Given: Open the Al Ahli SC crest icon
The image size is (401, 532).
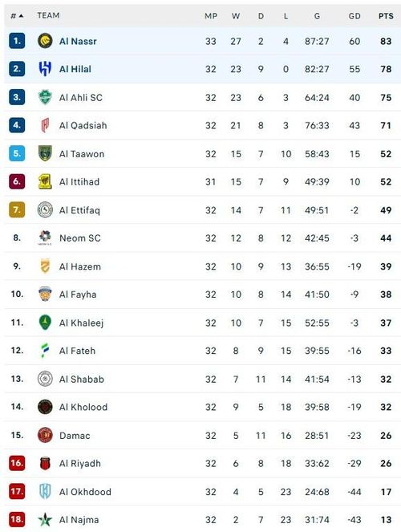Looking at the screenshot, I should (x=45, y=97).
